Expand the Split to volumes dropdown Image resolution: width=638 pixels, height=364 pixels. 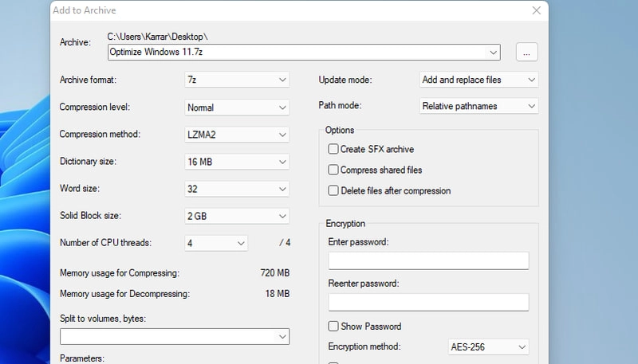pos(175,337)
